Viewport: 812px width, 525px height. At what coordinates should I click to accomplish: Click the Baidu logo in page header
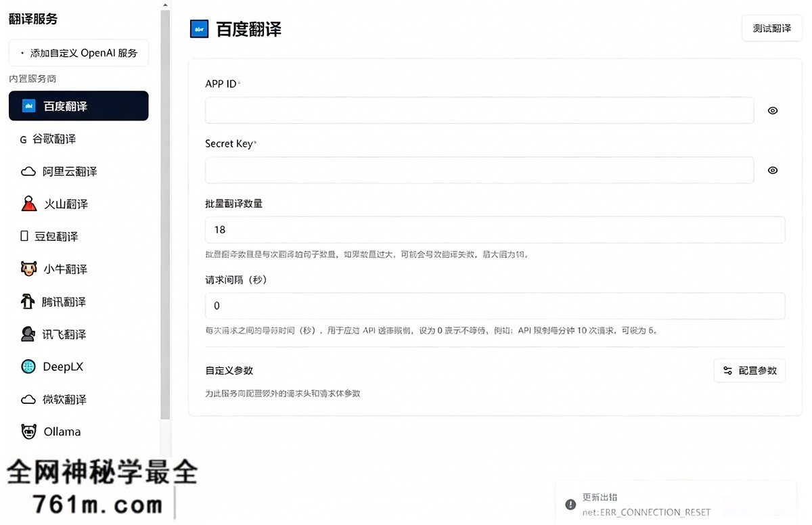pyautogui.click(x=199, y=29)
